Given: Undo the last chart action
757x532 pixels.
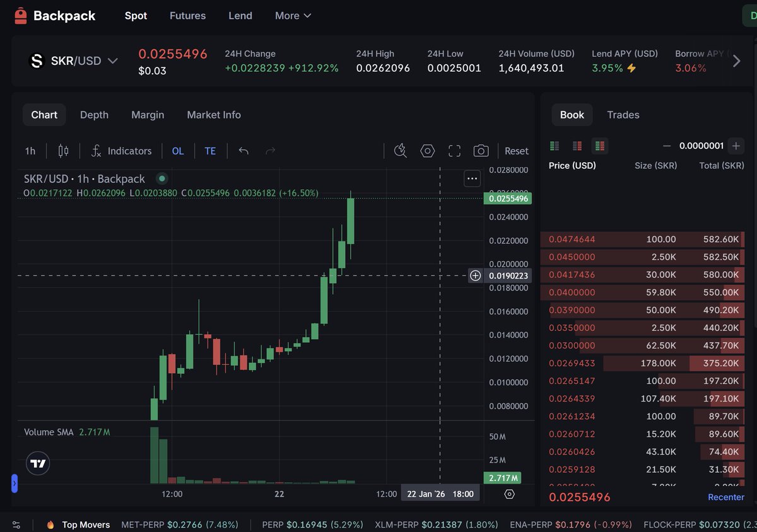Looking at the screenshot, I should click(244, 151).
